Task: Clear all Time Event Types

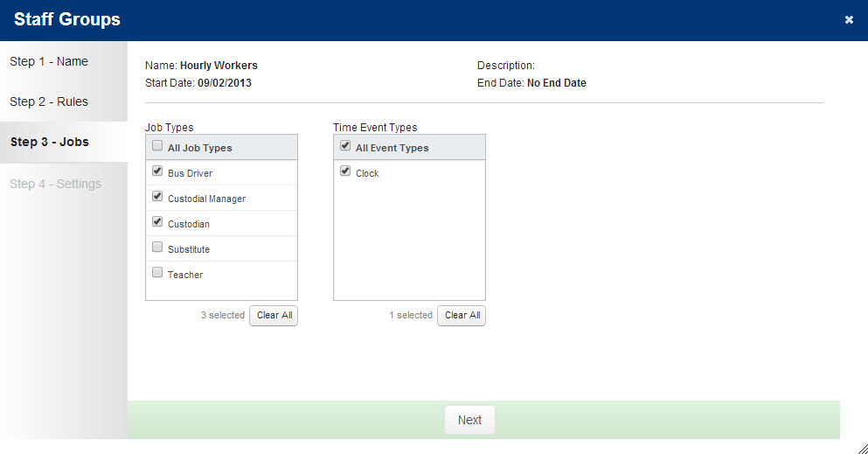Action: 462,316
